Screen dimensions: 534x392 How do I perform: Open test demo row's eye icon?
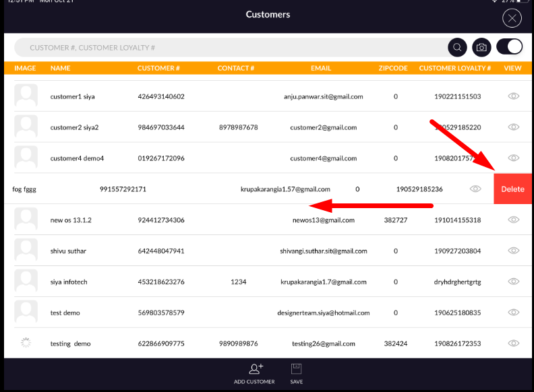pos(513,313)
